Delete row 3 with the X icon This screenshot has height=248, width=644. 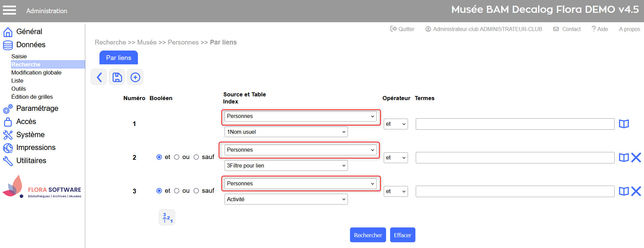click(x=636, y=191)
